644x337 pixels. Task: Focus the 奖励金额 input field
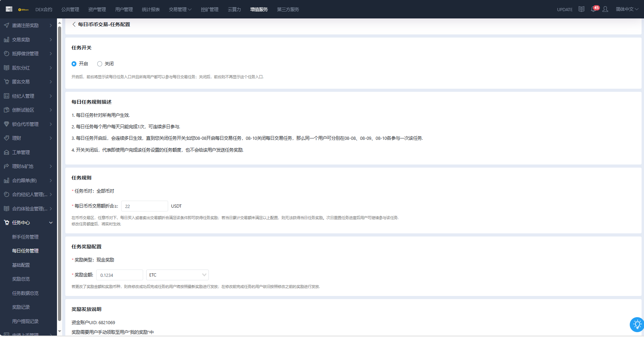pos(119,275)
